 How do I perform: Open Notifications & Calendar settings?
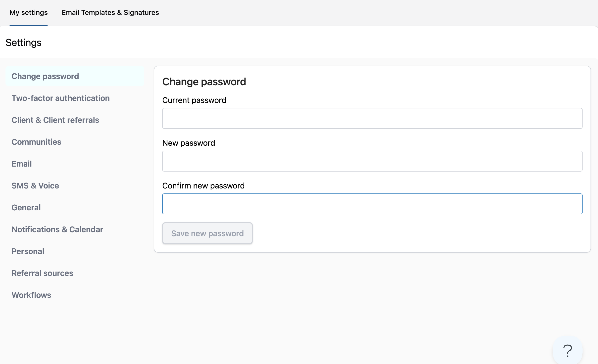pos(57,229)
